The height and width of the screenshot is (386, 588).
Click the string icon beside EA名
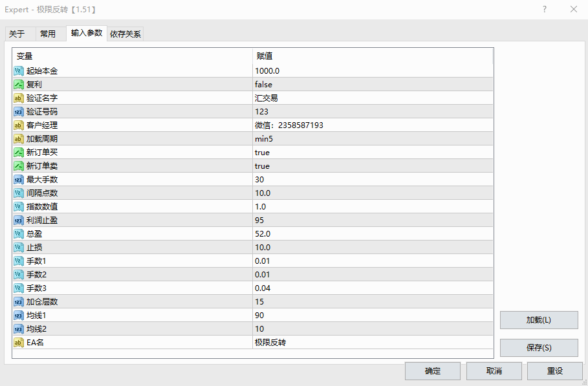pos(19,343)
